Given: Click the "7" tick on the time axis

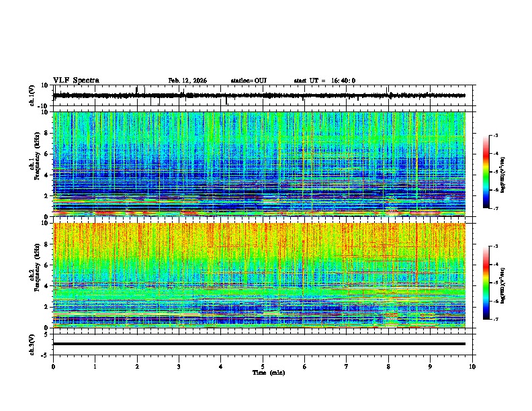Looking at the screenshot, I should pyautogui.click(x=347, y=367).
